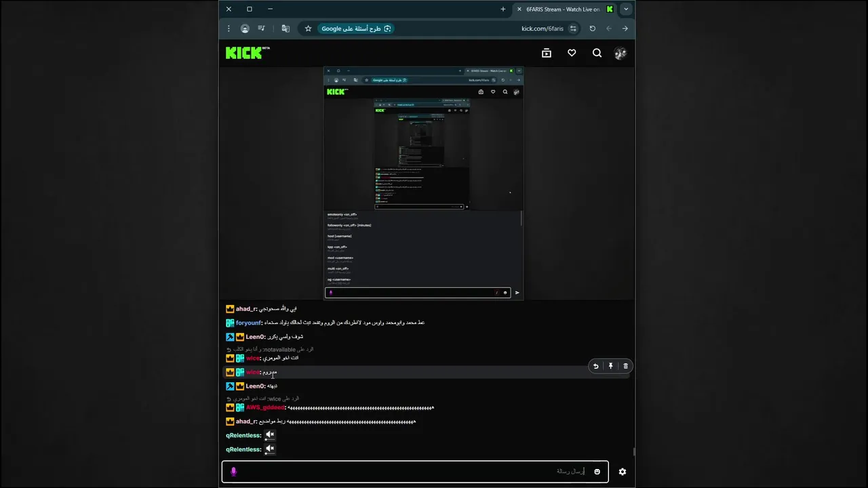Open chat settings gear icon
The width and height of the screenshot is (868, 488).
pos(623,472)
